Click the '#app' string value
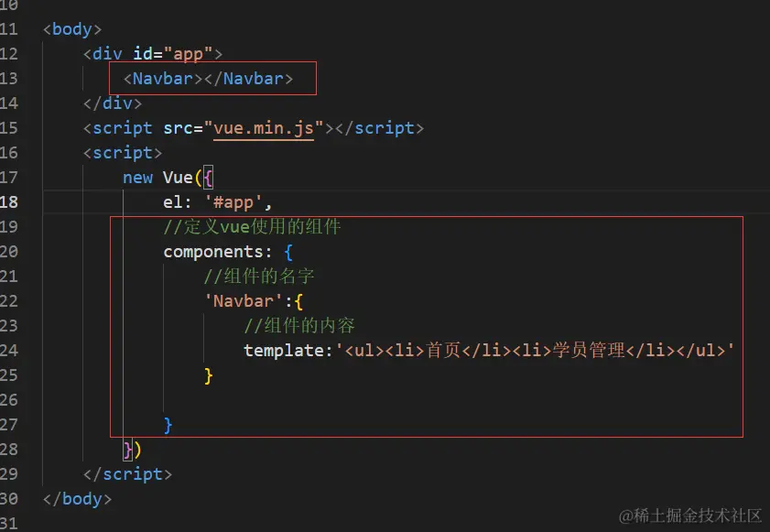This screenshot has height=532, width=770. (x=233, y=202)
